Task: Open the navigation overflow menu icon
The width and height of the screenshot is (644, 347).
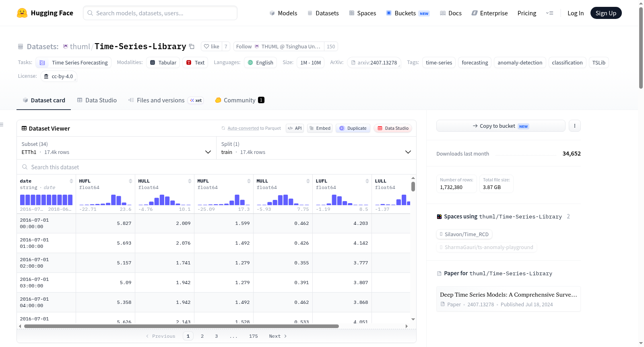Action: point(549,13)
